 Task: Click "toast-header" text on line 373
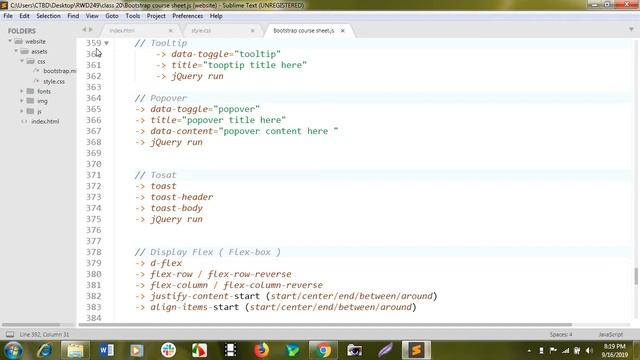[x=182, y=197]
